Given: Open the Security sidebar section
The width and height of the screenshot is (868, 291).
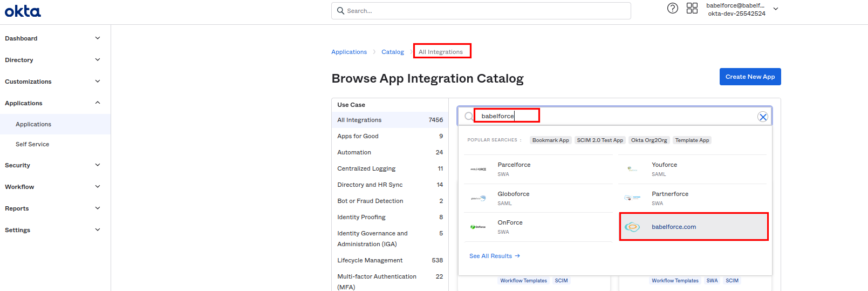Looking at the screenshot, I should click(x=55, y=165).
